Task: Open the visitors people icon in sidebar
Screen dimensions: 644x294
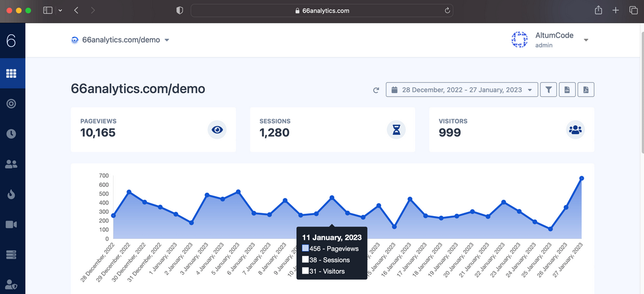Action: 11,164
